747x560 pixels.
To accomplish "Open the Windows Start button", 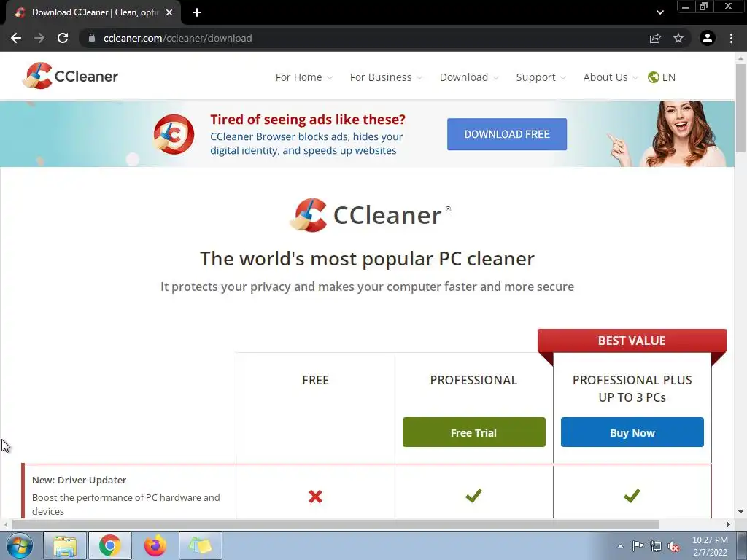I will (20, 545).
